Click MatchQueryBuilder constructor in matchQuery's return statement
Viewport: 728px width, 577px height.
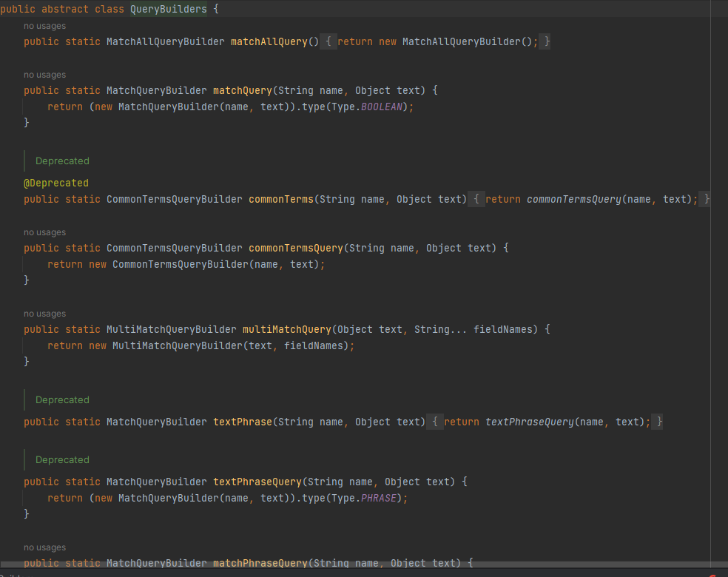169,107
